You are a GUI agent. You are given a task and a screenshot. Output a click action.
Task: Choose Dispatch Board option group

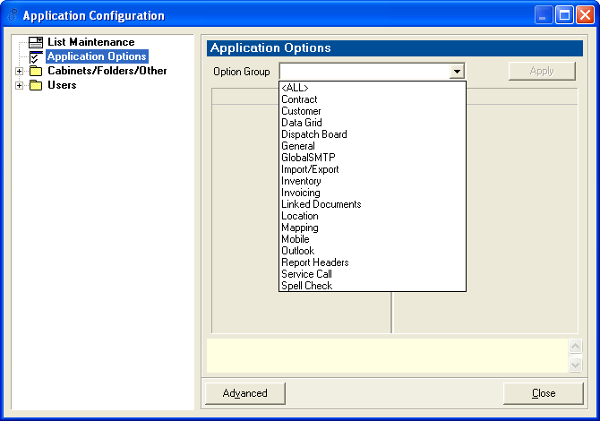372,134
